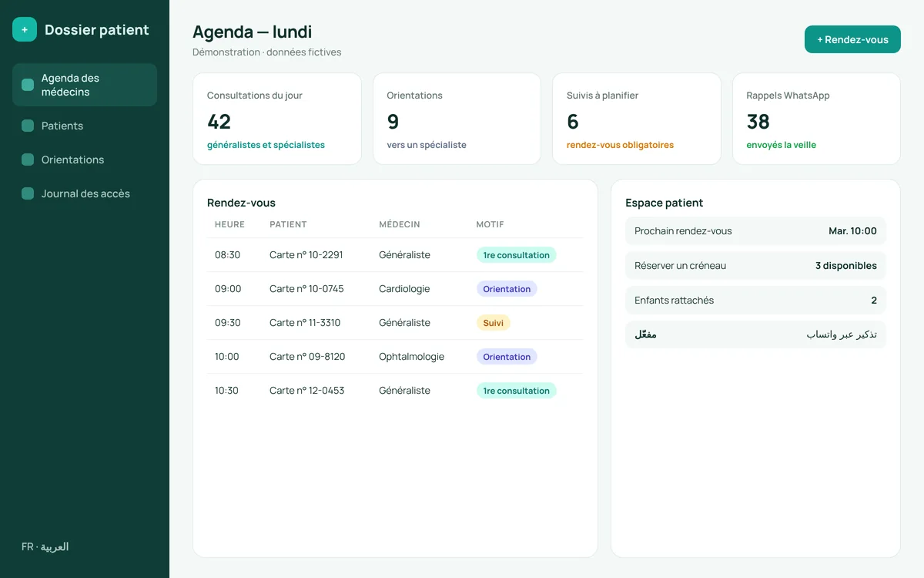Click the 1re consultation badge at 08:30
The width and height of the screenshot is (924, 578).
(516, 255)
